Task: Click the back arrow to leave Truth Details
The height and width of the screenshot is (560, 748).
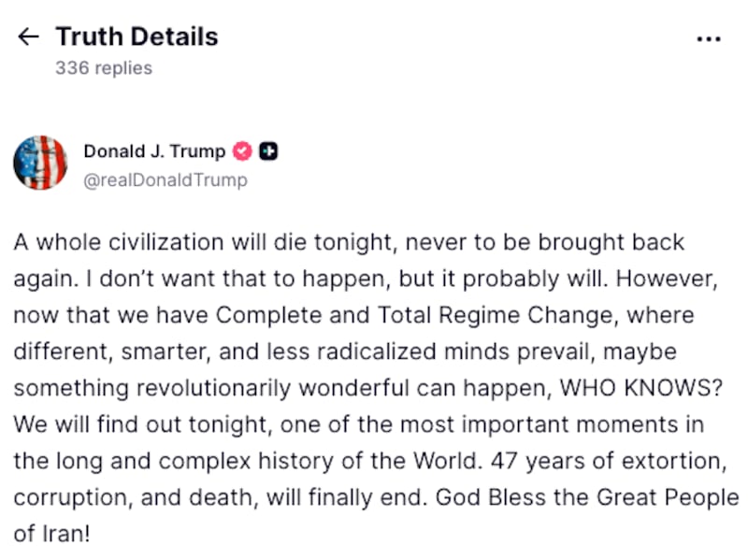Action: click(x=28, y=36)
